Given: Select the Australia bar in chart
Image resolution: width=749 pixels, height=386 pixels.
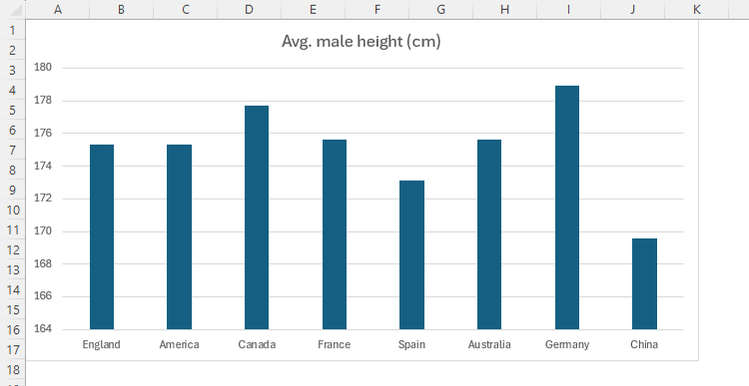Looking at the screenshot, I should 489,235.
